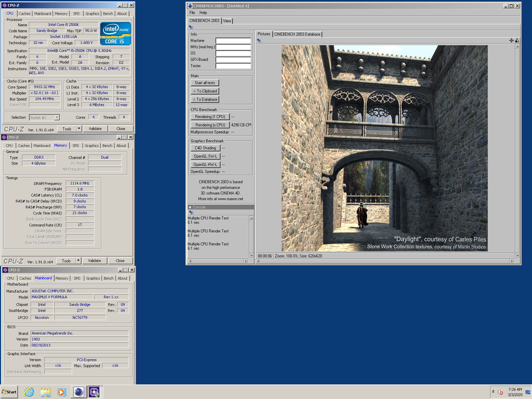The image size is (532, 399).
Task: Select the zoom triangle icon in Pictures toolbar
Action: [517, 41]
